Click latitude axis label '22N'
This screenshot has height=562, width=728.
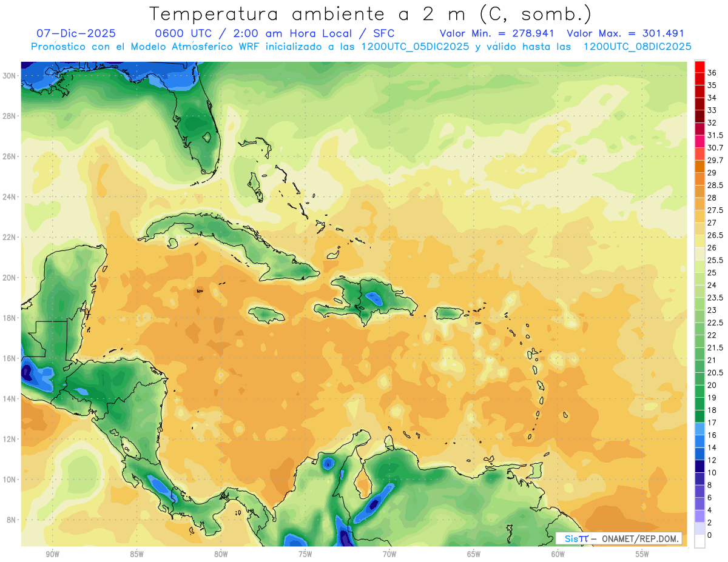pyautogui.click(x=10, y=237)
